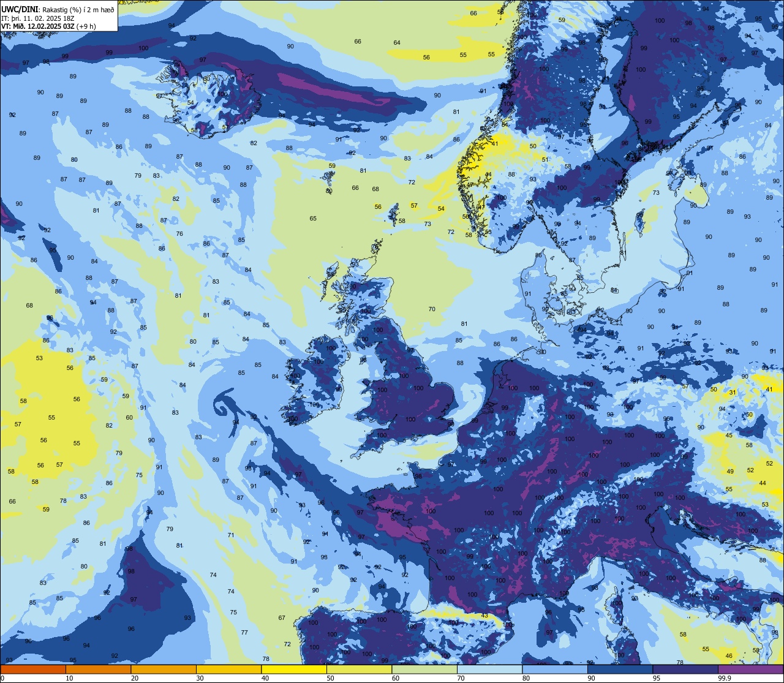
Task: Click the 95–99.9 navy legend swatch
Action: coord(685,669)
